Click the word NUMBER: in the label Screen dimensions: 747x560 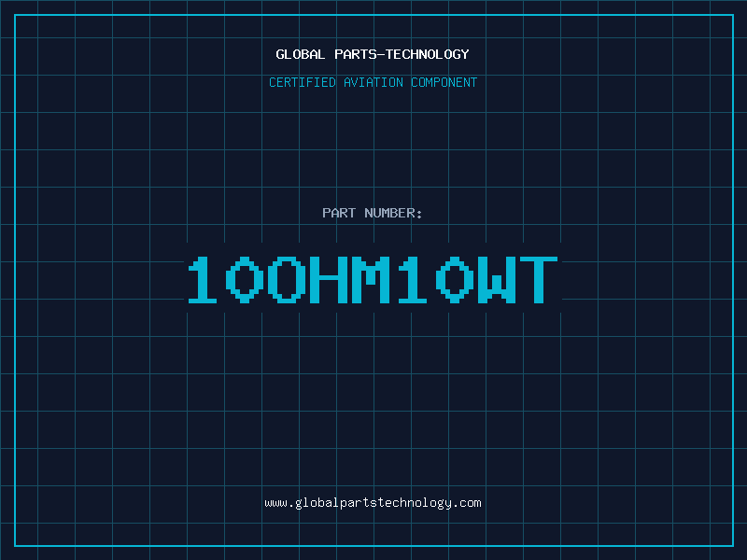click(x=393, y=213)
